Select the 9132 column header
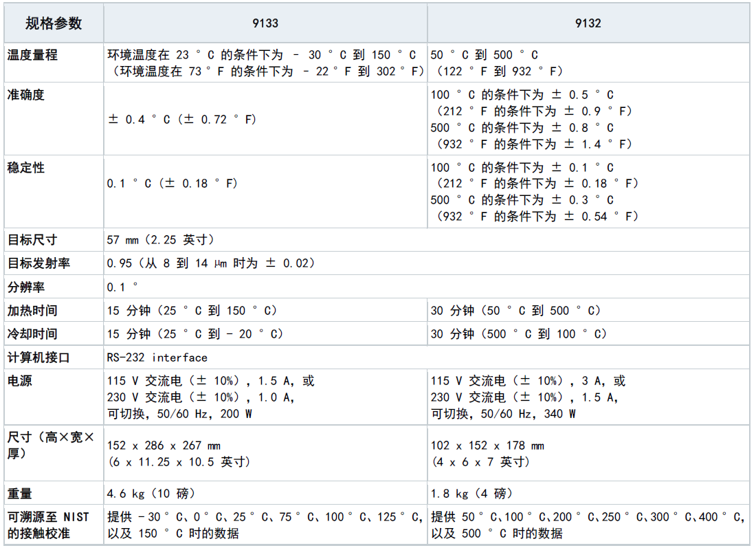Screen dimensions: 756x548 point(588,23)
